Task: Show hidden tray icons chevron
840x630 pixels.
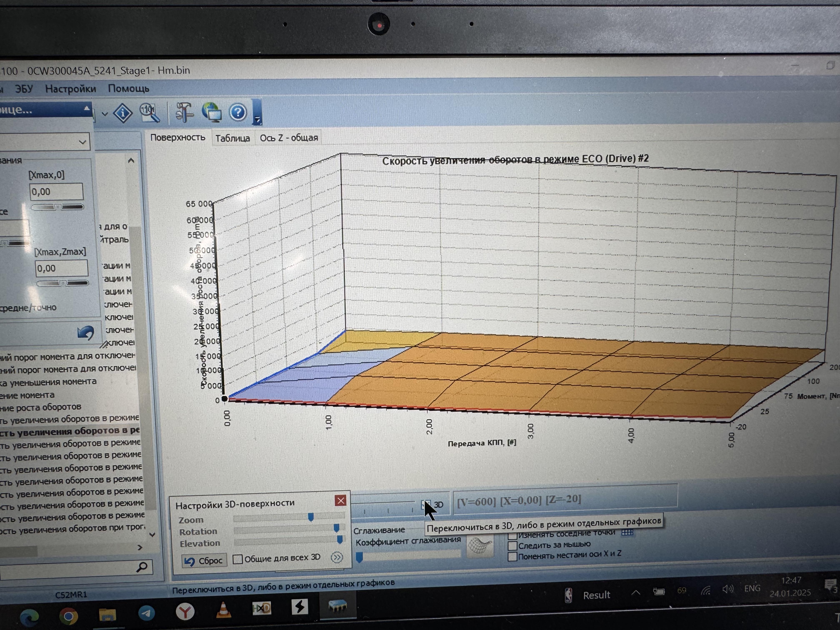Action: coord(636,592)
